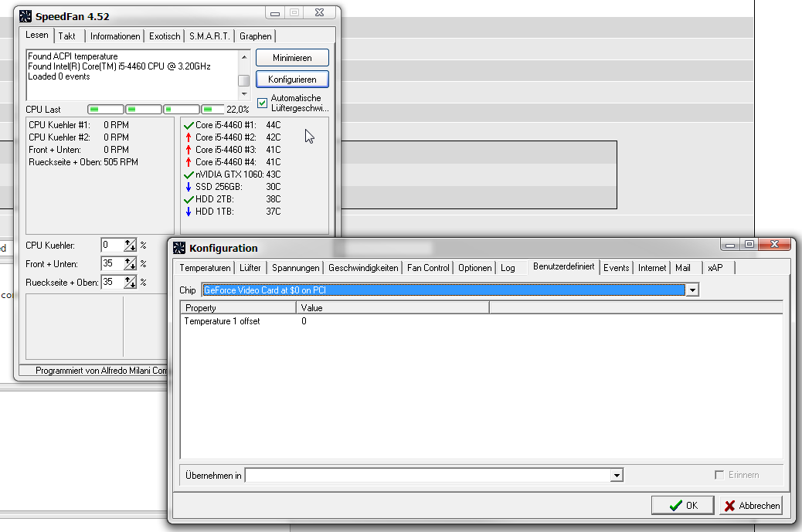Click the Rueckseite + Oben percentage field
This screenshot has width=802, height=532.
pos(113,282)
